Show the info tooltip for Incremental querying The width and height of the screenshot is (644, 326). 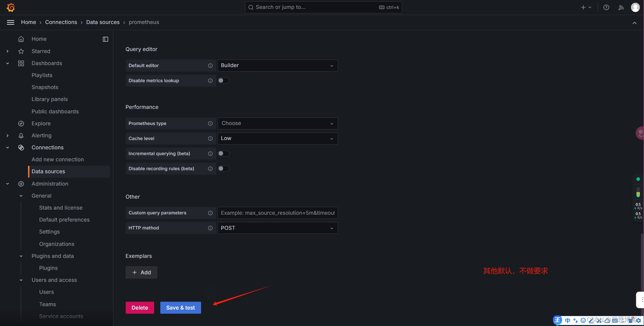(210, 153)
